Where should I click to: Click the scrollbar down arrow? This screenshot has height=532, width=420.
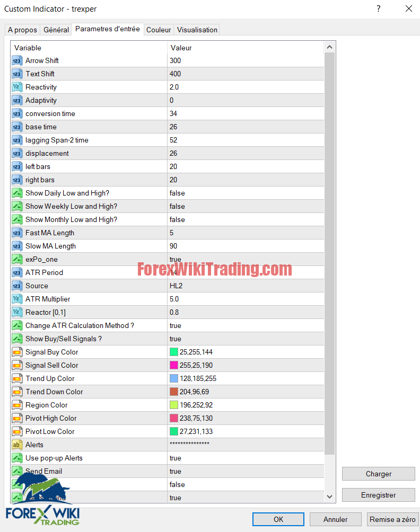[x=329, y=496]
